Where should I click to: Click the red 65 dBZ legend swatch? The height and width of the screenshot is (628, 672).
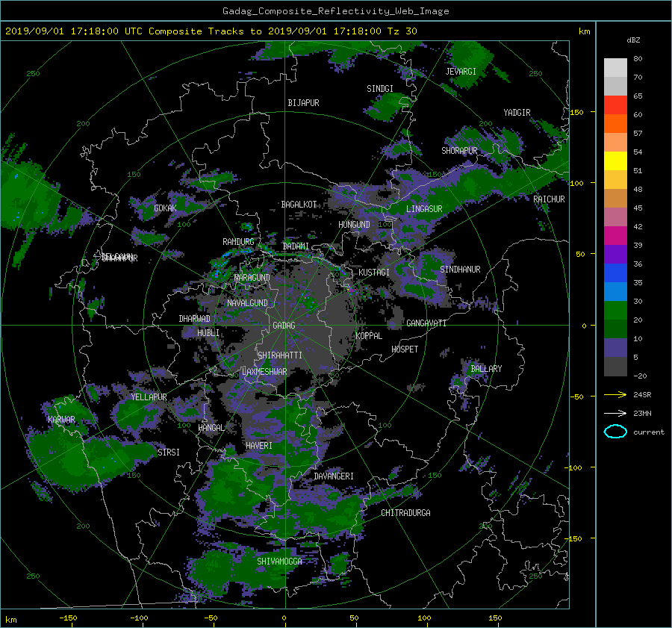click(615, 105)
